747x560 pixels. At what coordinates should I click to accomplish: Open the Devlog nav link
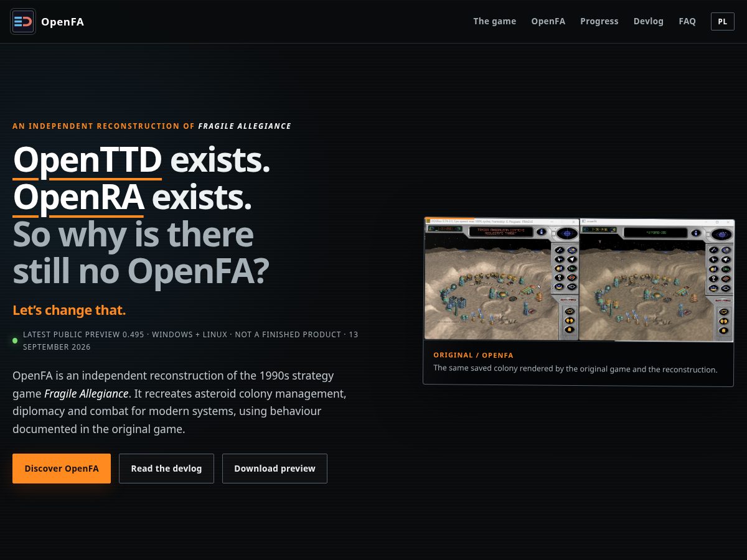coord(648,21)
